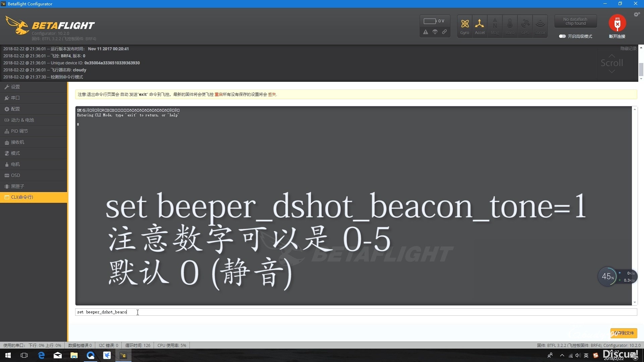Image resolution: width=644 pixels, height=362 pixels.
Task: Open the 模式 (Modes) tab
Action: tap(34, 153)
